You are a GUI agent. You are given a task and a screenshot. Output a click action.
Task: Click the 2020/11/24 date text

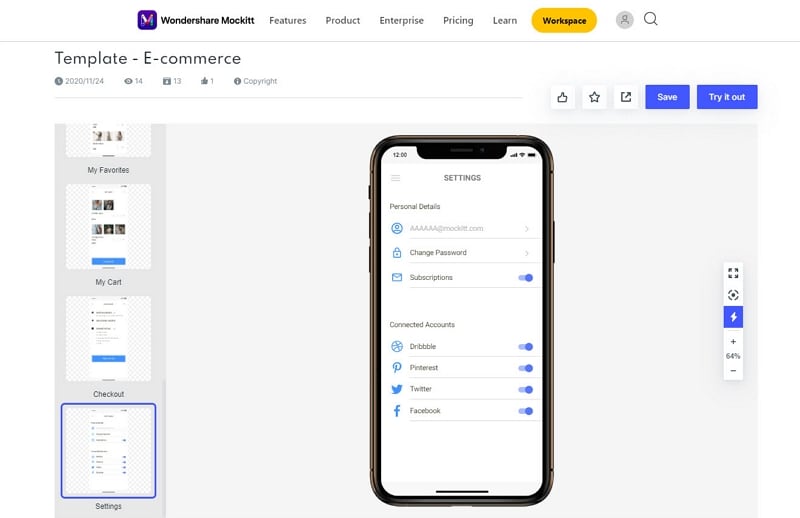point(84,81)
